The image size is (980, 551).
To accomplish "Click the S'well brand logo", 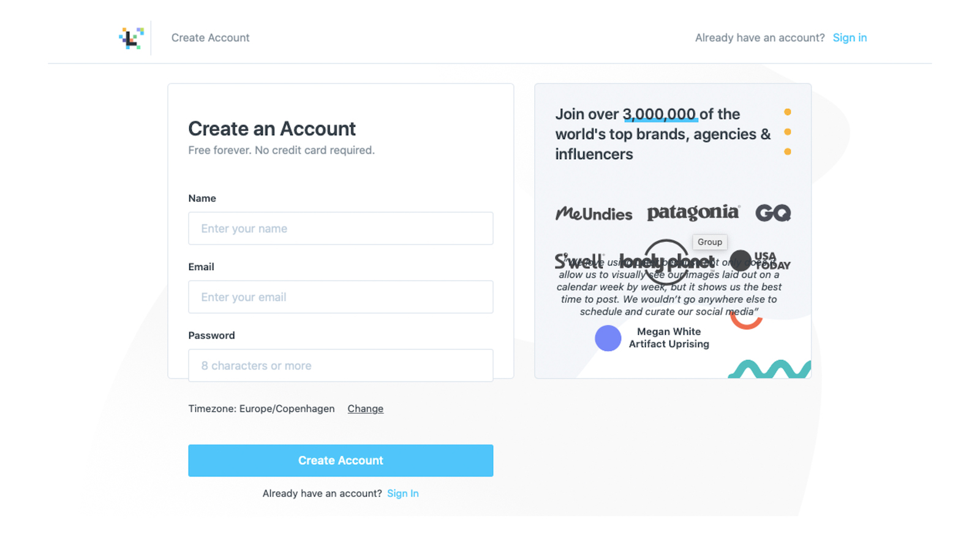I will click(579, 261).
